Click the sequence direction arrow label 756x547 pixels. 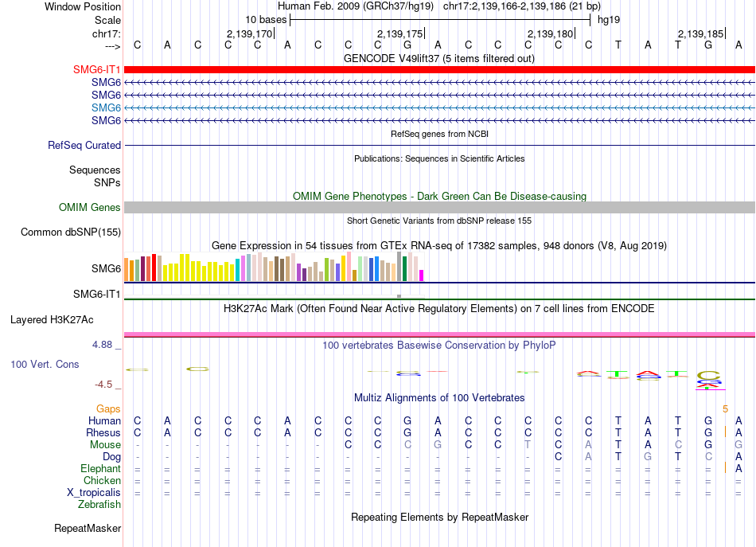pos(113,46)
